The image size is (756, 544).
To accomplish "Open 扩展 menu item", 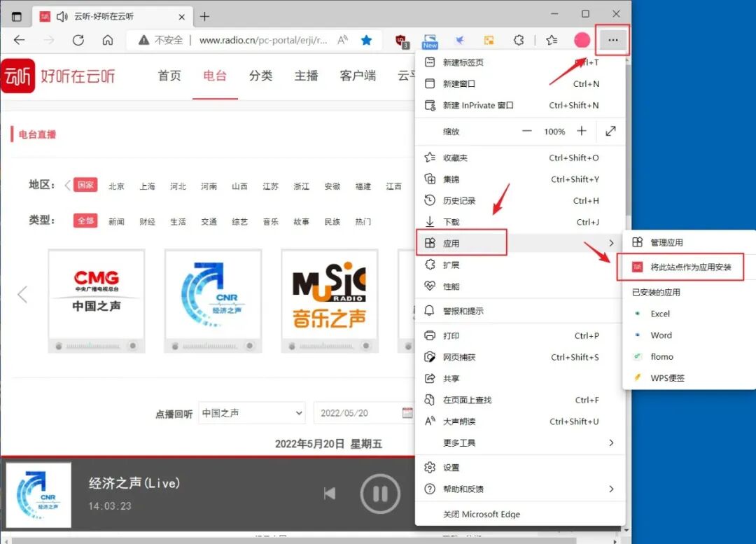I will (519, 265).
